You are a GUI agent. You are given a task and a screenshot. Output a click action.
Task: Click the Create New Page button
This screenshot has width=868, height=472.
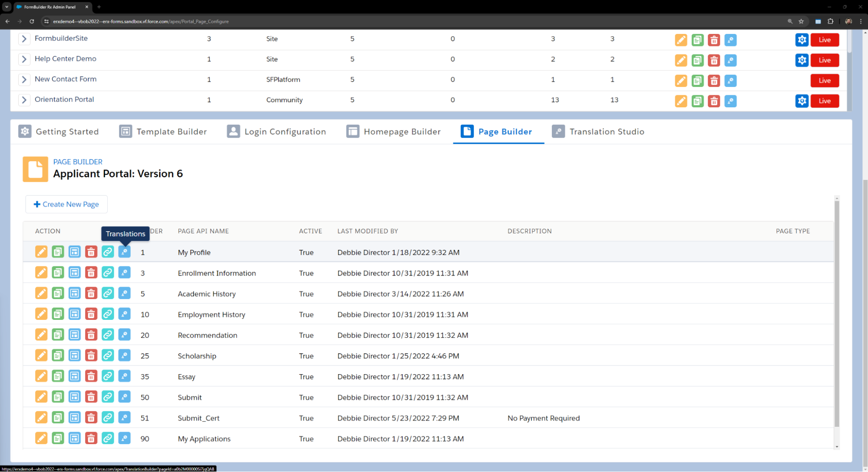click(x=66, y=204)
